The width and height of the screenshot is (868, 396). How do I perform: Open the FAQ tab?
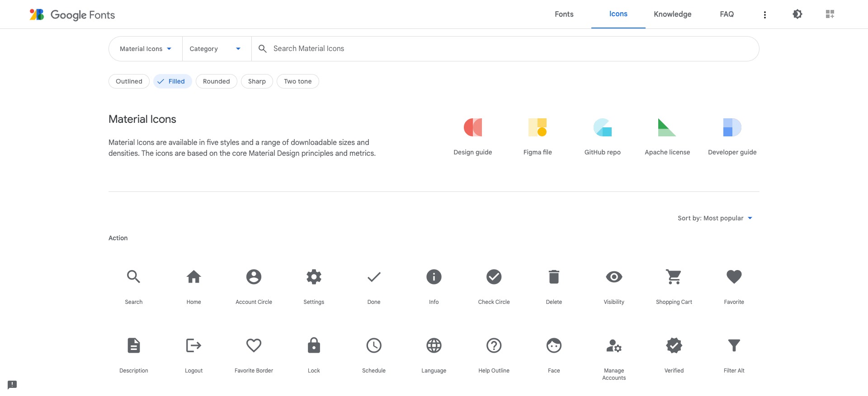point(727,14)
